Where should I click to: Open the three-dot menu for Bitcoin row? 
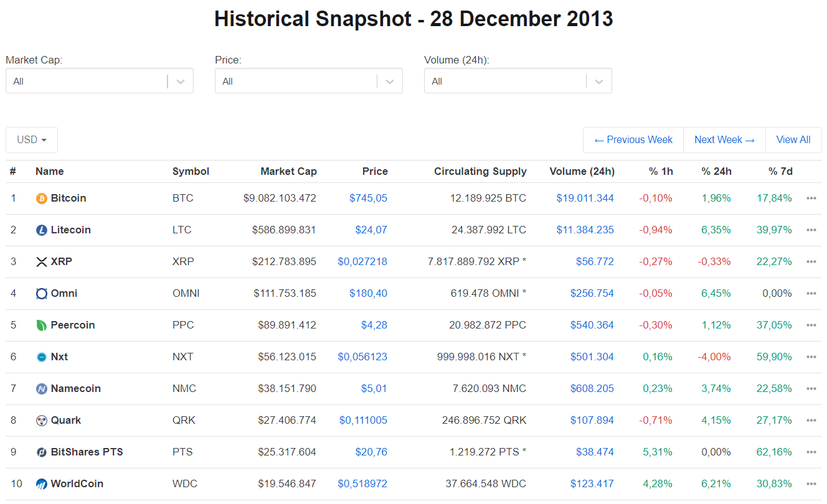[x=811, y=198]
